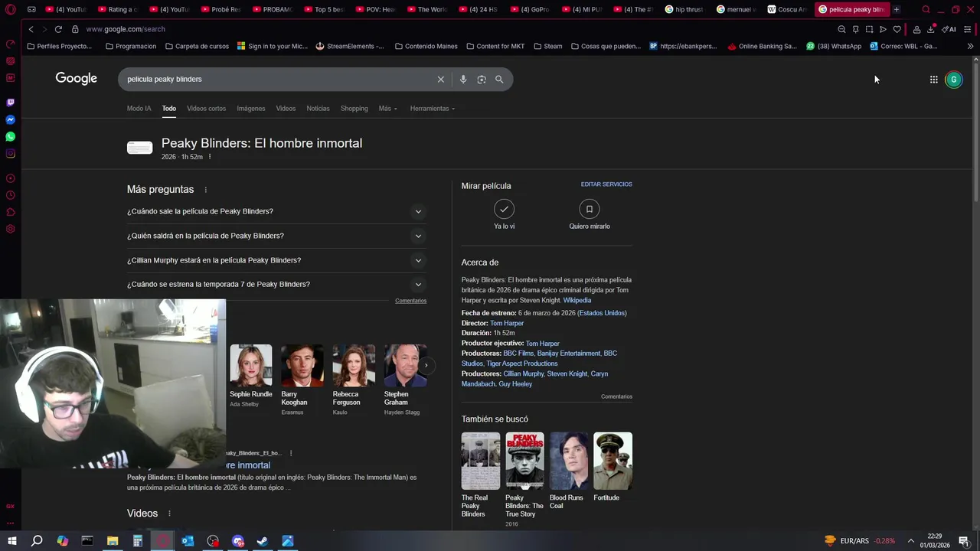980x551 pixels.
Task: Open the browser downloads panel
Action: 930,29
